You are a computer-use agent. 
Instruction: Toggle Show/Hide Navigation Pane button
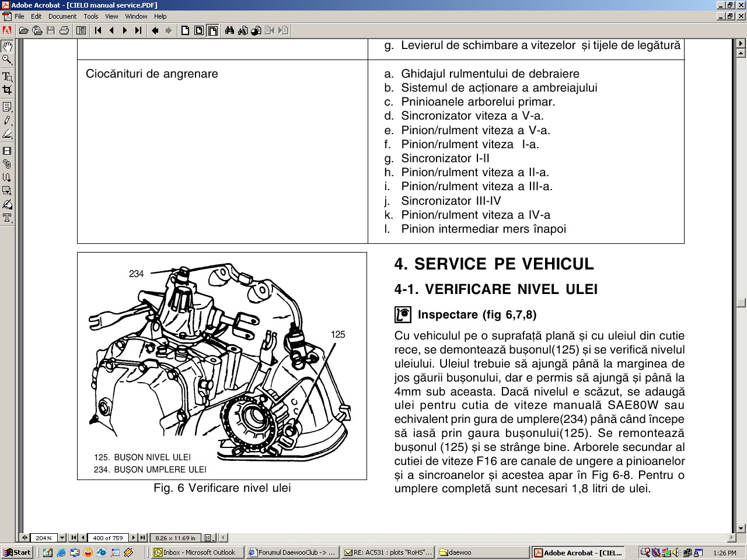coord(81,30)
